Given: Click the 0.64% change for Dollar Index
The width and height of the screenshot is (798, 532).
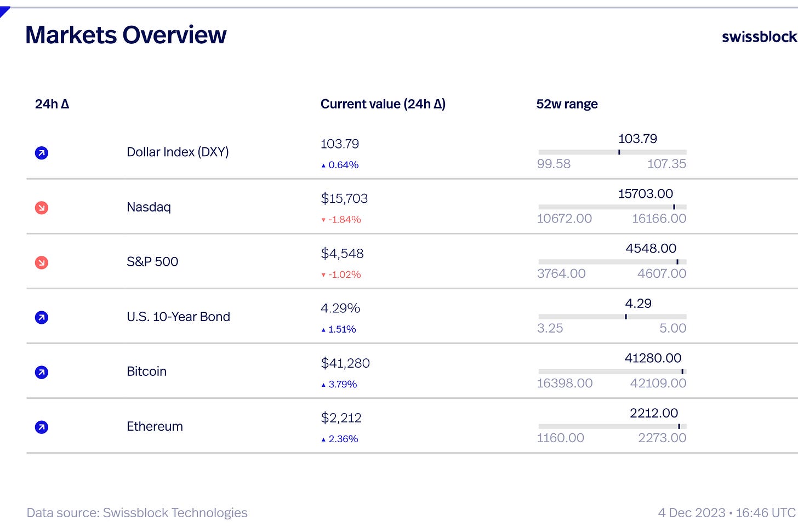Looking at the screenshot, I should [340, 165].
